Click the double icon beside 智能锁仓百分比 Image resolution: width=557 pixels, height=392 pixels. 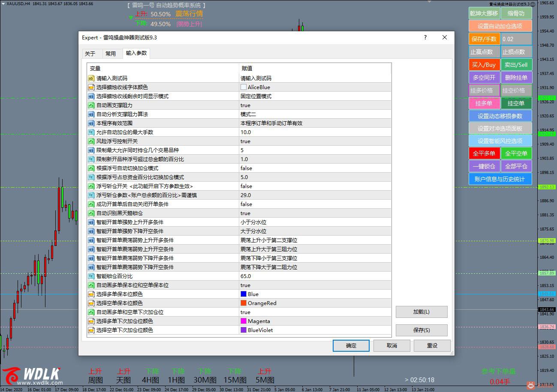tap(91, 276)
